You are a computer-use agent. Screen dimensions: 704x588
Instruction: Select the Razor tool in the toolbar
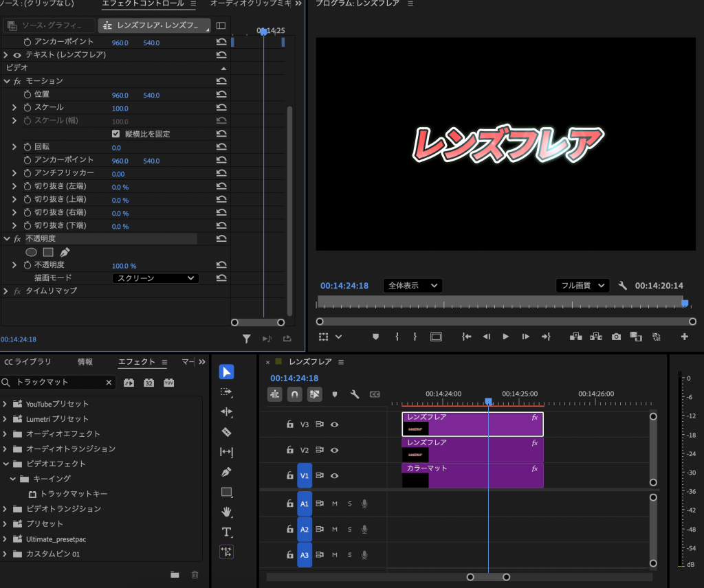[226, 432]
